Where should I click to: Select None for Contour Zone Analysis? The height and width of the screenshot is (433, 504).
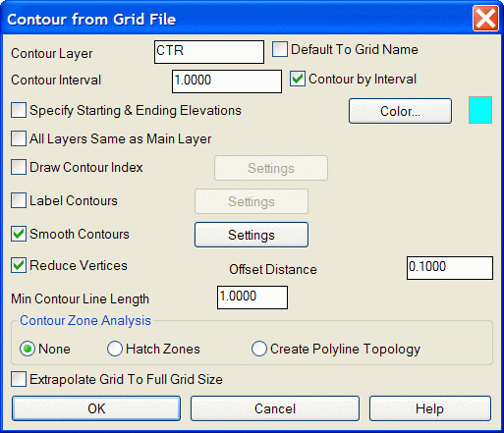coord(28,349)
